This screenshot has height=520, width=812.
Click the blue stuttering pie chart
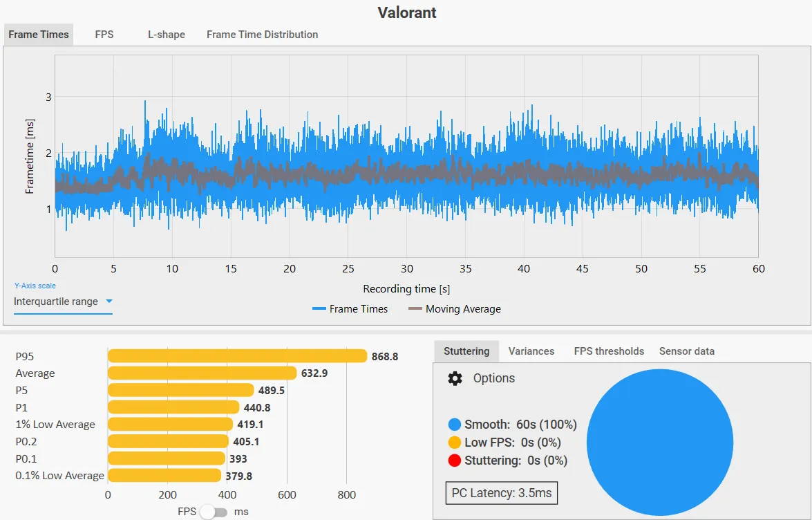(660, 443)
